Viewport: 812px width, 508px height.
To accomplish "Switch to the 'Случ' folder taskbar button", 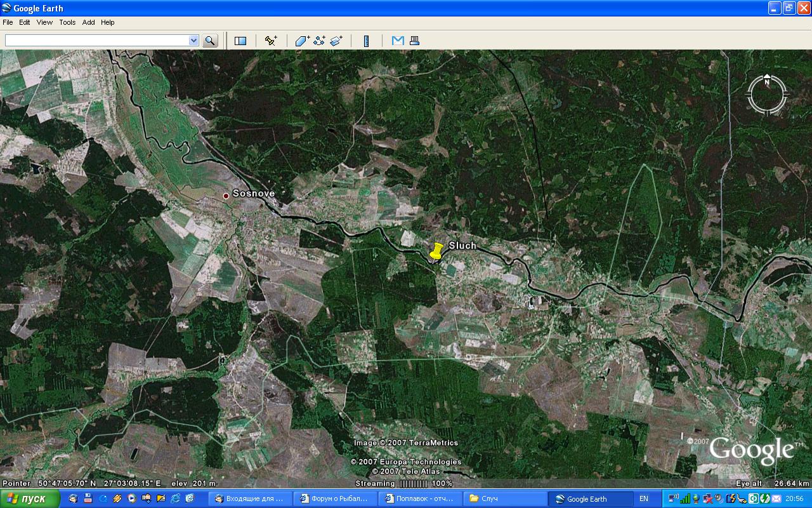I will coord(506,498).
